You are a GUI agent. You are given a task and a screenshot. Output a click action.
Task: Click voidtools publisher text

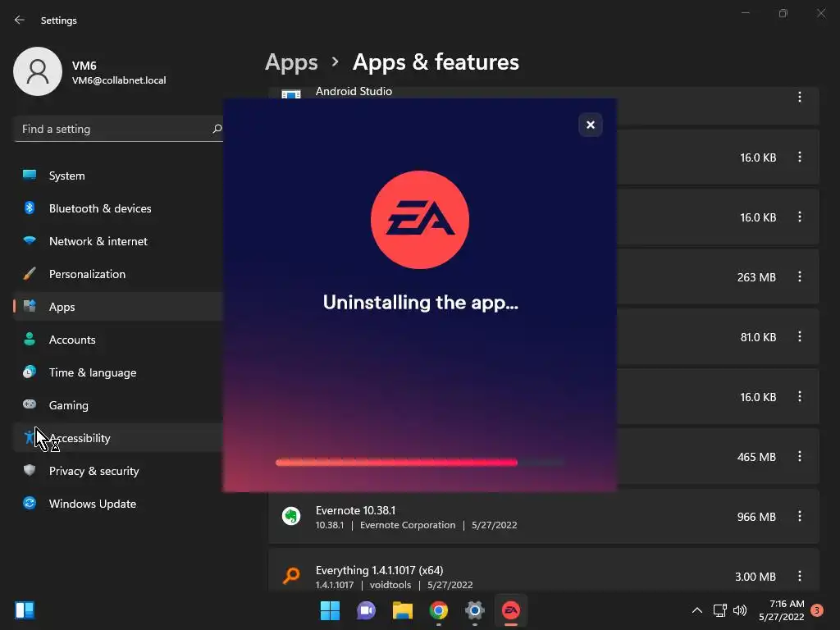click(x=390, y=585)
